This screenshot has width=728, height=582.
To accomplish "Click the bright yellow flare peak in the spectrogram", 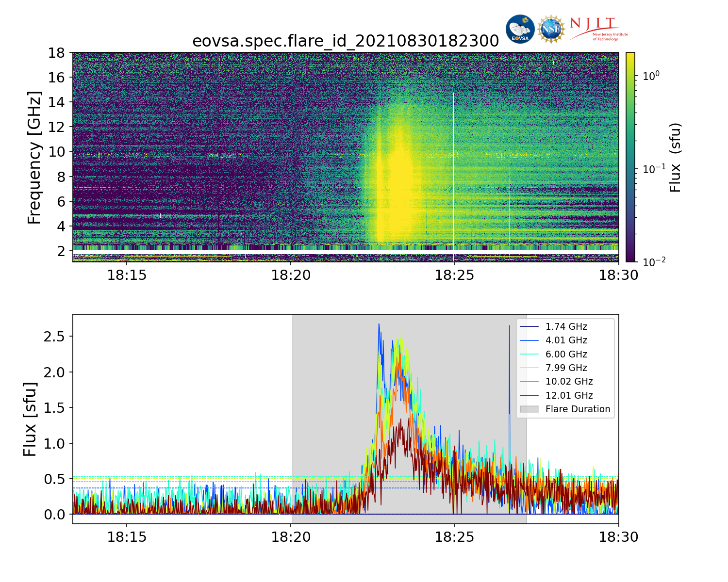I will (x=399, y=189).
